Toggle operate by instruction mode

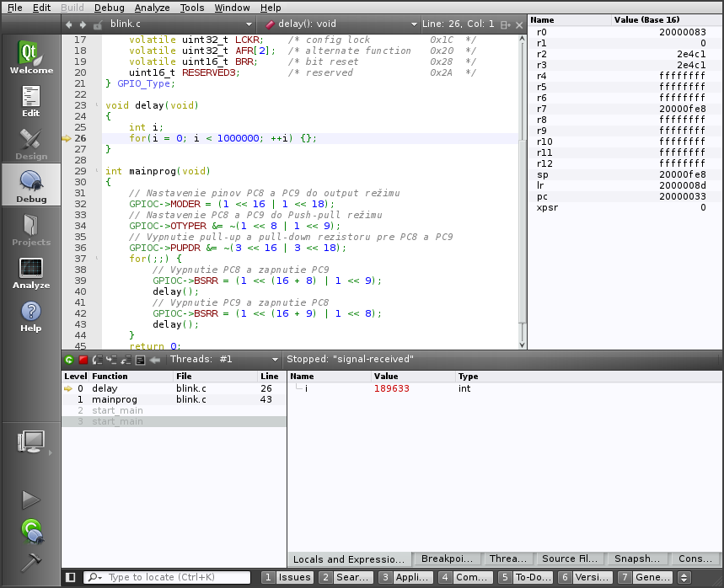(141, 360)
